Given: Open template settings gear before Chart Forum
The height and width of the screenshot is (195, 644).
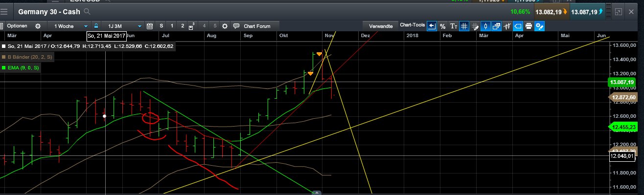Looking at the screenshot, I should click(x=225, y=26).
